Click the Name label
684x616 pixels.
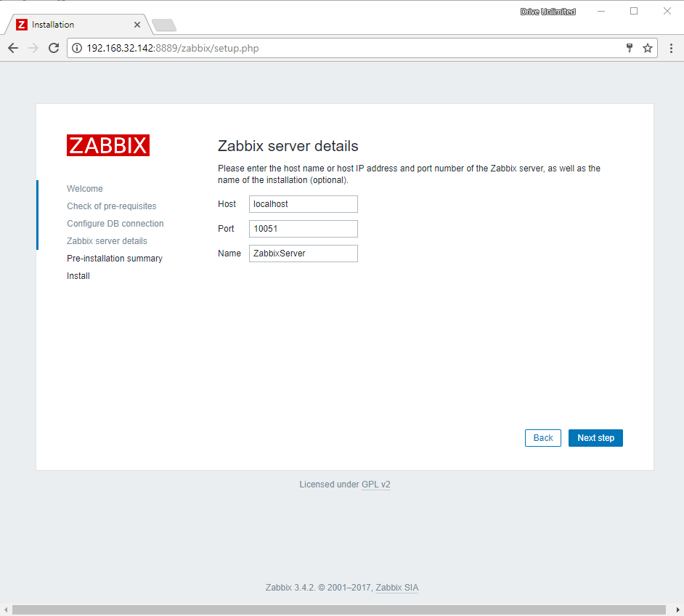point(229,253)
